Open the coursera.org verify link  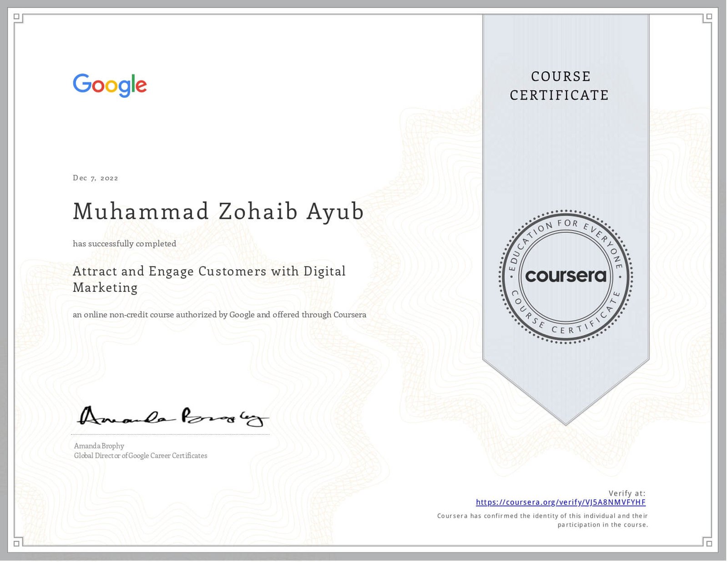point(561,502)
